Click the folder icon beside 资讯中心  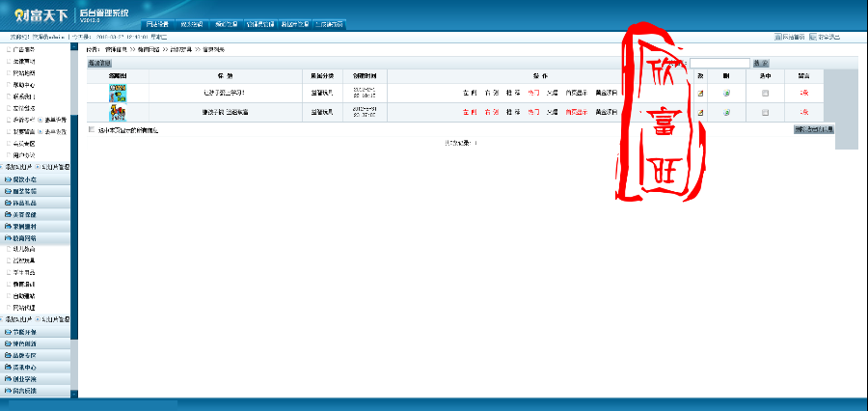[x=8, y=367]
